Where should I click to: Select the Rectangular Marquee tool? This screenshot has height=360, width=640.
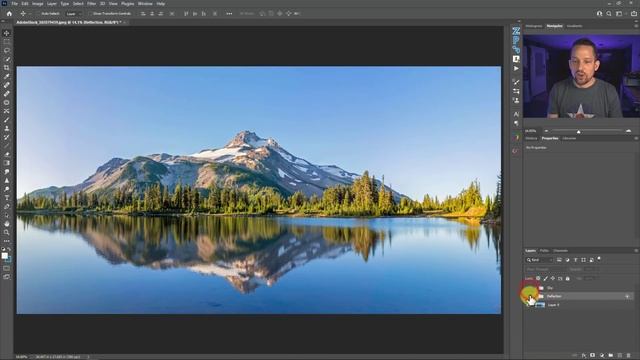coord(7,42)
